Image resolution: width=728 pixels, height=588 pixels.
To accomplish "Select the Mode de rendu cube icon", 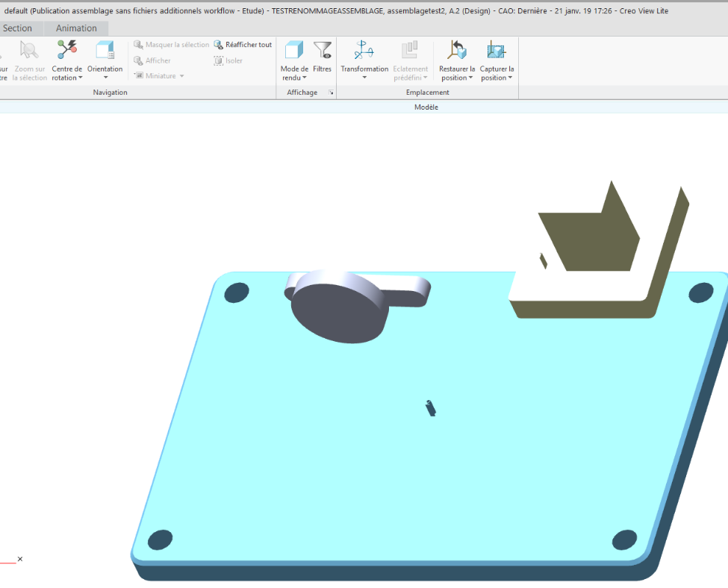I will point(293,49).
